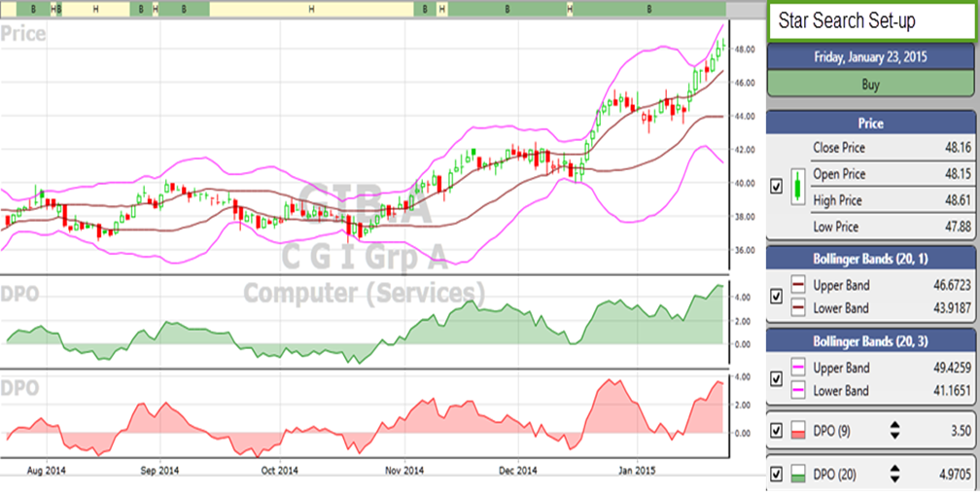Click the red DPO (9) area icon

pyautogui.click(x=798, y=432)
